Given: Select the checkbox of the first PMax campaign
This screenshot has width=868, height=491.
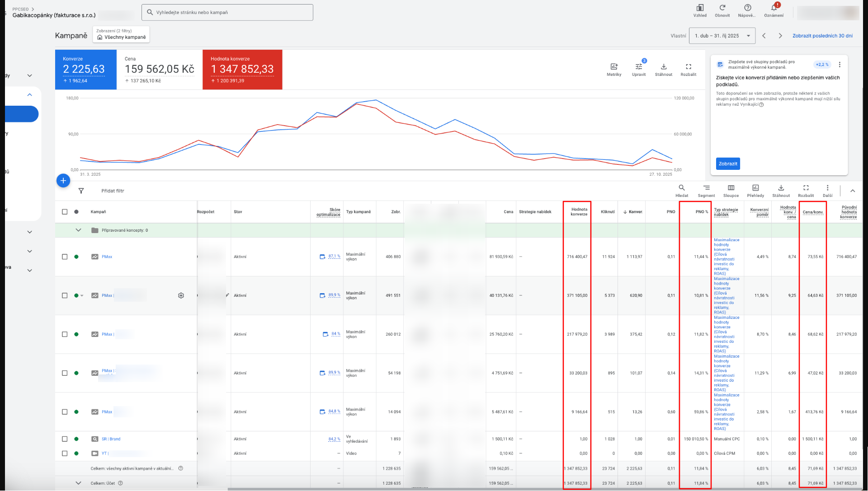Looking at the screenshot, I should click(65, 257).
